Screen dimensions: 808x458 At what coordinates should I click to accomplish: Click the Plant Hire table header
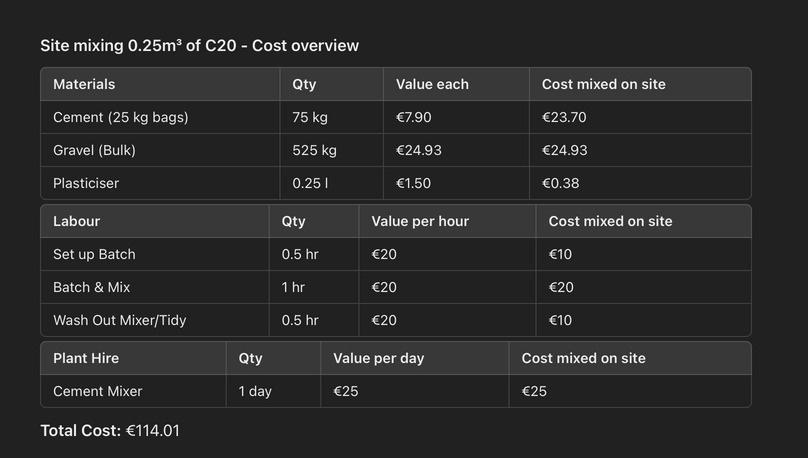pyautogui.click(x=86, y=358)
